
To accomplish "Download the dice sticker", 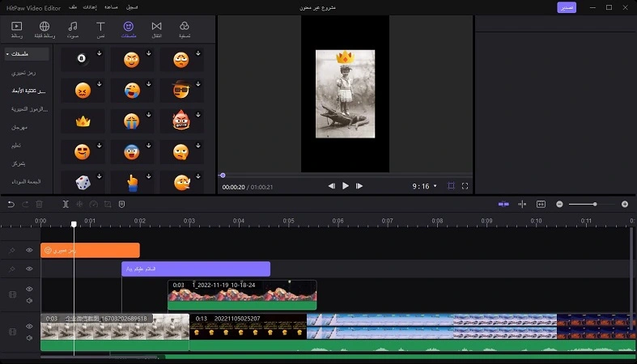I will tap(99, 176).
